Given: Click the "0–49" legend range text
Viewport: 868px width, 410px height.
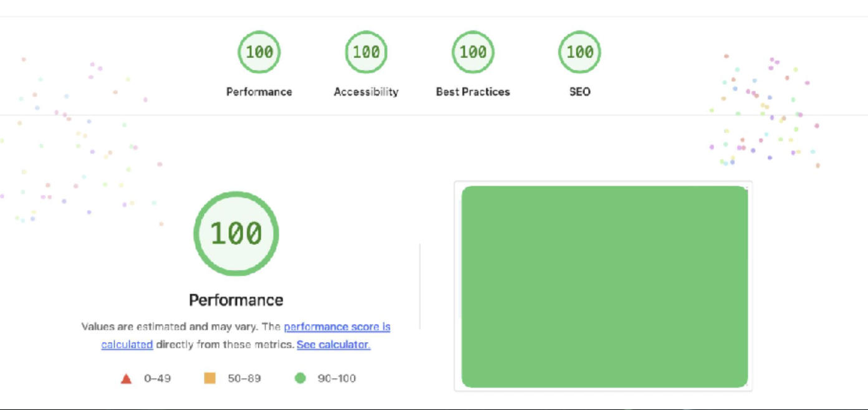Looking at the screenshot, I should (157, 378).
